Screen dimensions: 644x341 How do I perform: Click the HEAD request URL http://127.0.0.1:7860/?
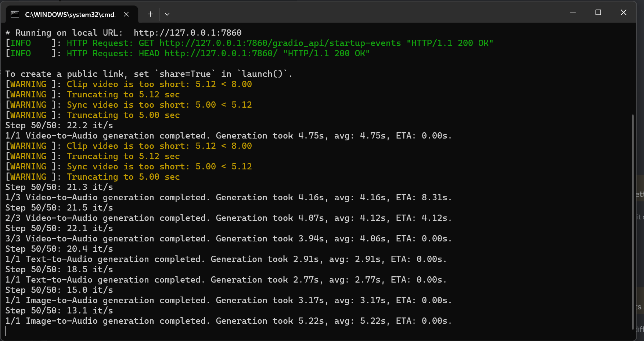[x=221, y=53]
